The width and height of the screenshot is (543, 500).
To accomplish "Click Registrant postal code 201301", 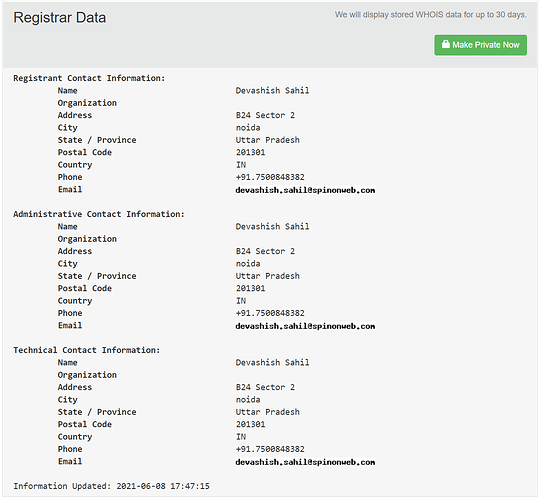I will point(250,152).
